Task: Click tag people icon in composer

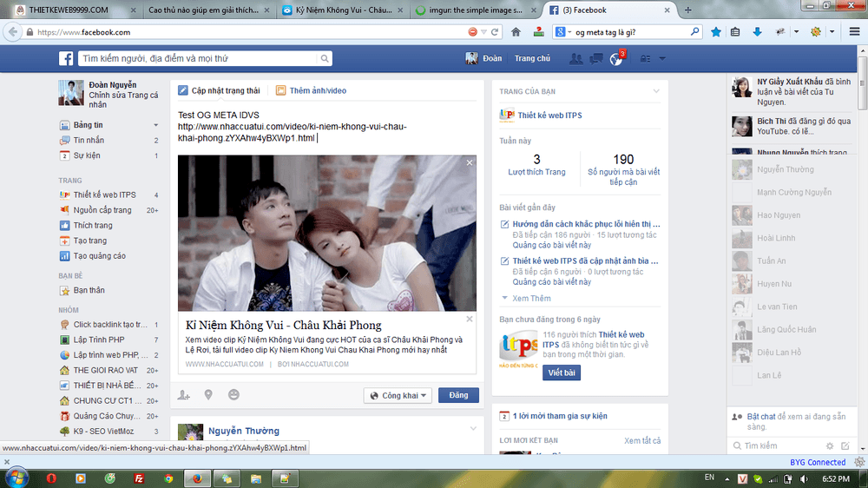Action: tap(184, 395)
